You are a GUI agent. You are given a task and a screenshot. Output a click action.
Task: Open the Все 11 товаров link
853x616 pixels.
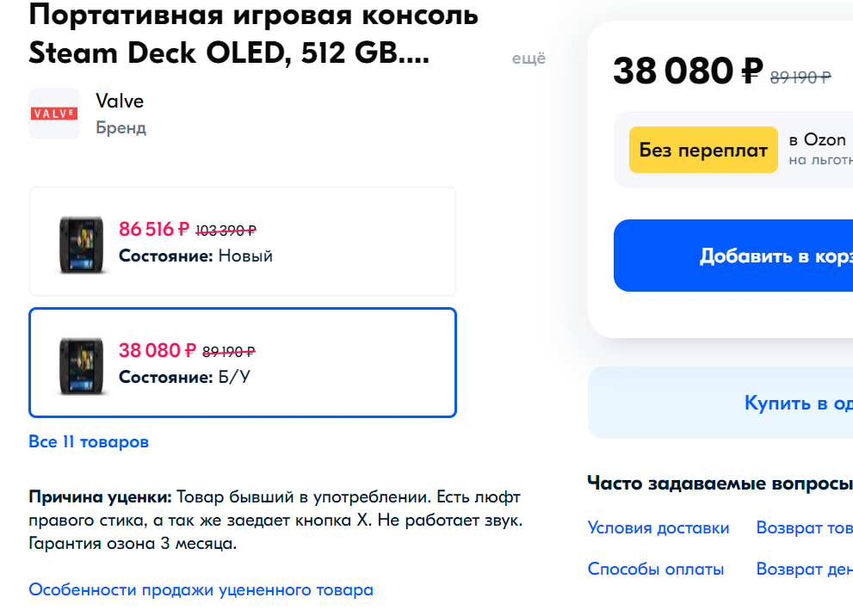tap(89, 441)
